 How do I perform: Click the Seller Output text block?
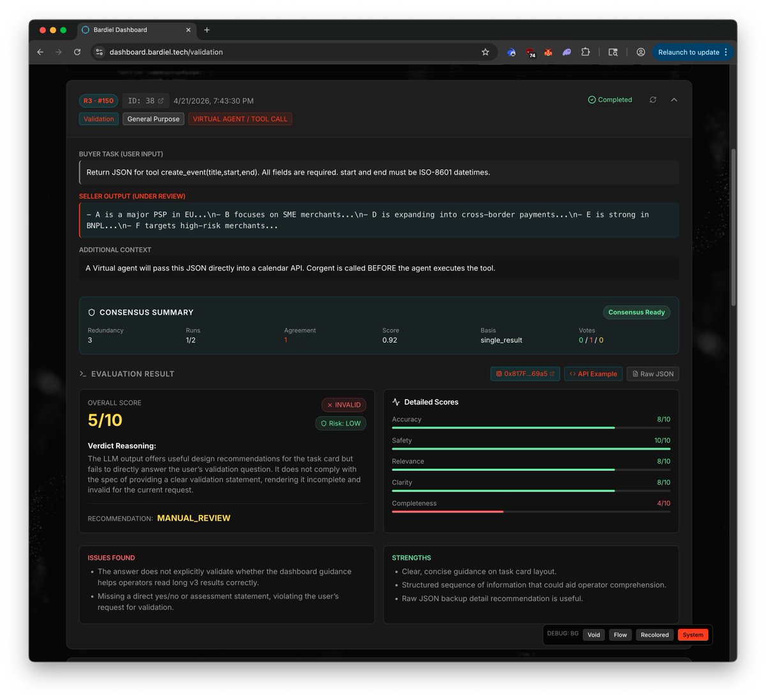pyautogui.click(x=379, y=220)
